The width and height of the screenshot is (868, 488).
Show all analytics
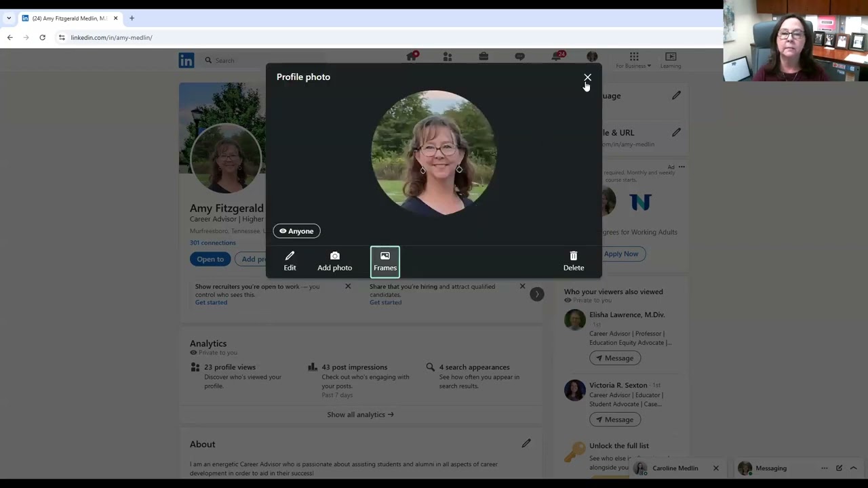coord(360,414)
